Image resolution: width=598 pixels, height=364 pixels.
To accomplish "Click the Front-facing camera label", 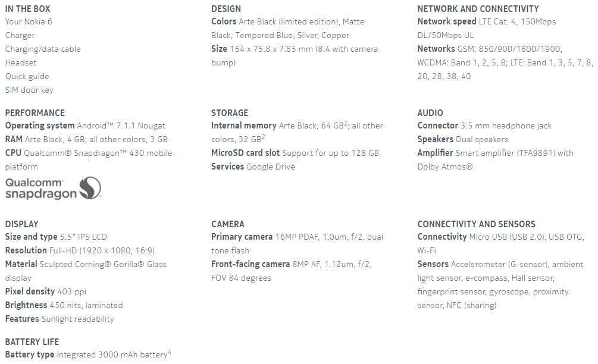I will (251, 264).
